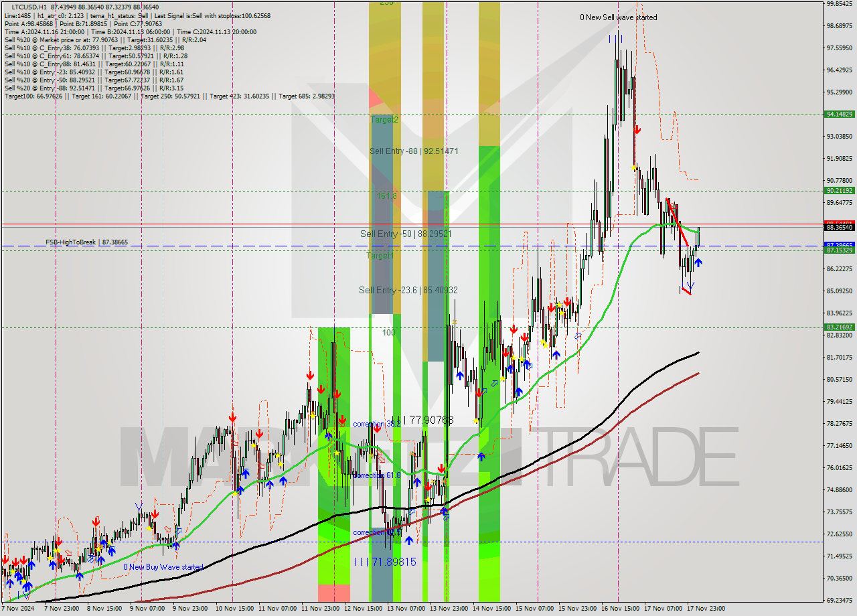Click the '9 Nov 07:00' time axis label
The width and height of the screenshot is (857, 616).
tap(147, 609)
